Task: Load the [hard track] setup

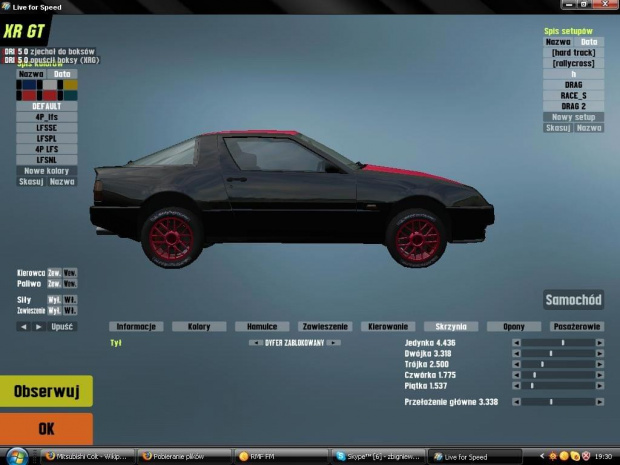Action: (x=573, y=53)
